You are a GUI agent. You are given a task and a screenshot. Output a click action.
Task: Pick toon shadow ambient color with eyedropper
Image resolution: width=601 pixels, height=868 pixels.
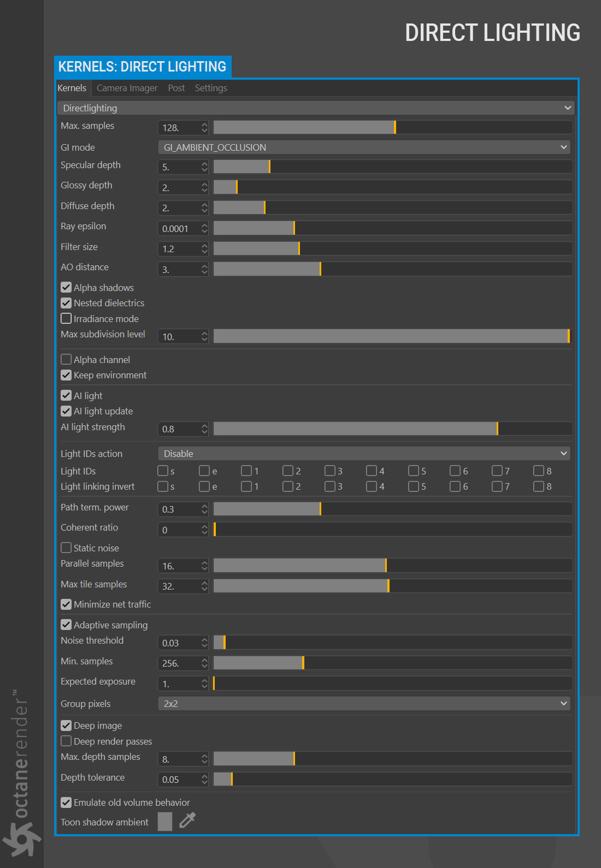[x=187, y=821]
